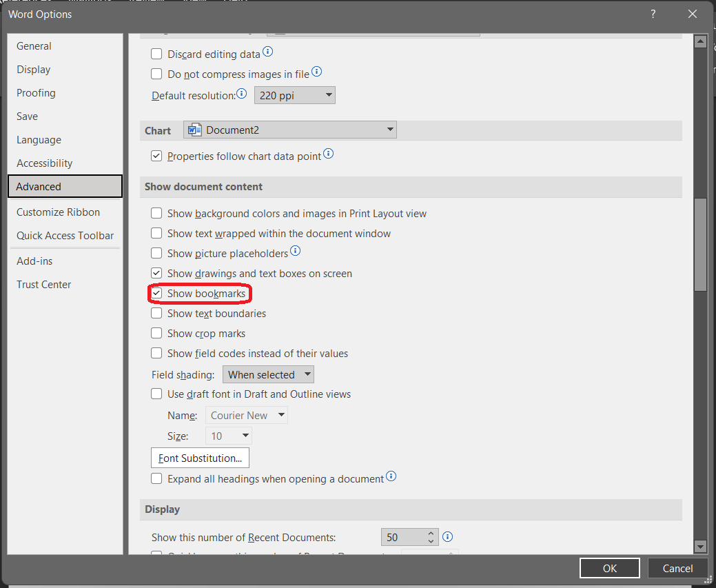Open the Default resolution 220 ppi dropdown
Screen dimensions: 716x588
(x=295, y=95)
